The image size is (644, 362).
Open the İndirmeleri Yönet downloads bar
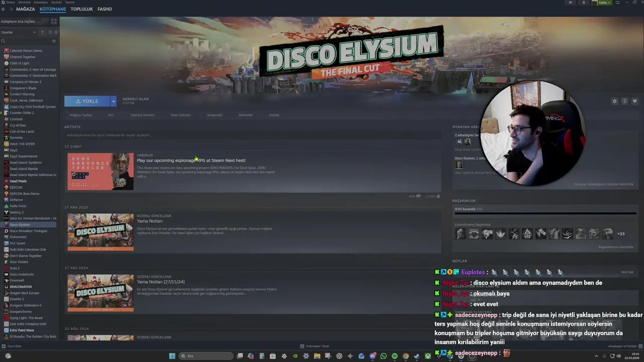[314, 346]
